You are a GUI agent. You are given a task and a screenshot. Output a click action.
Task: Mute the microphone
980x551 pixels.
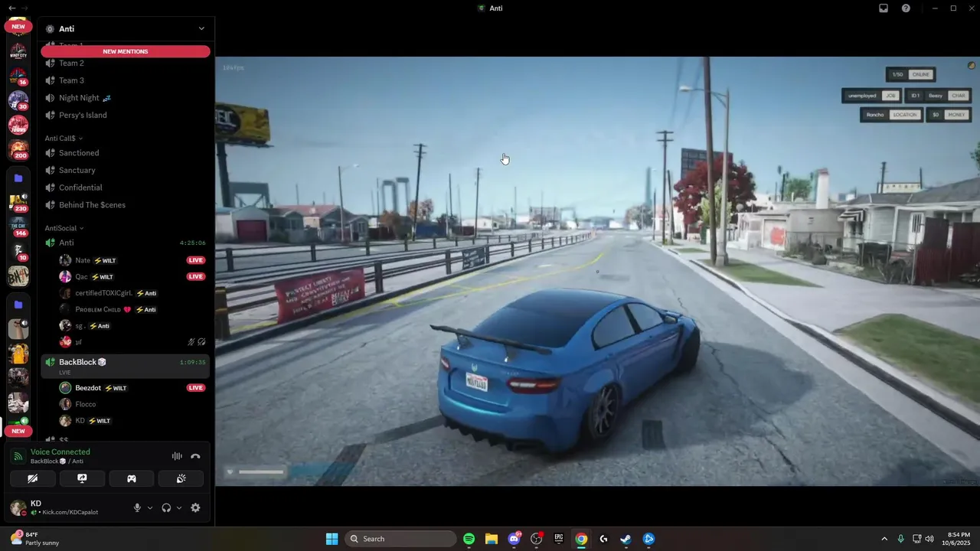click(x=138, y=507)
